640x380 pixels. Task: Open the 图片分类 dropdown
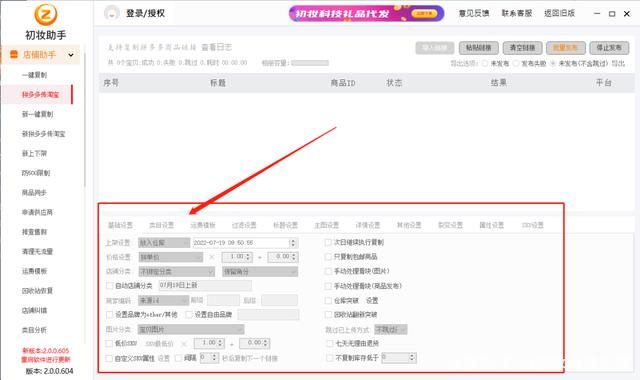coord(191,329)
